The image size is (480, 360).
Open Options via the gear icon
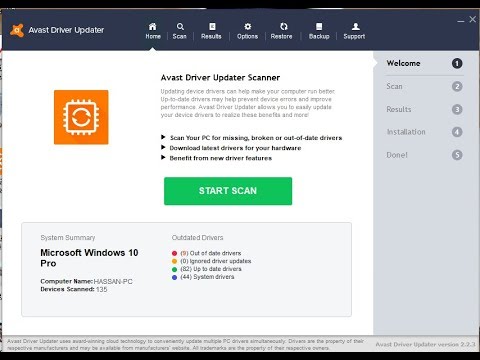coord(248,26)
